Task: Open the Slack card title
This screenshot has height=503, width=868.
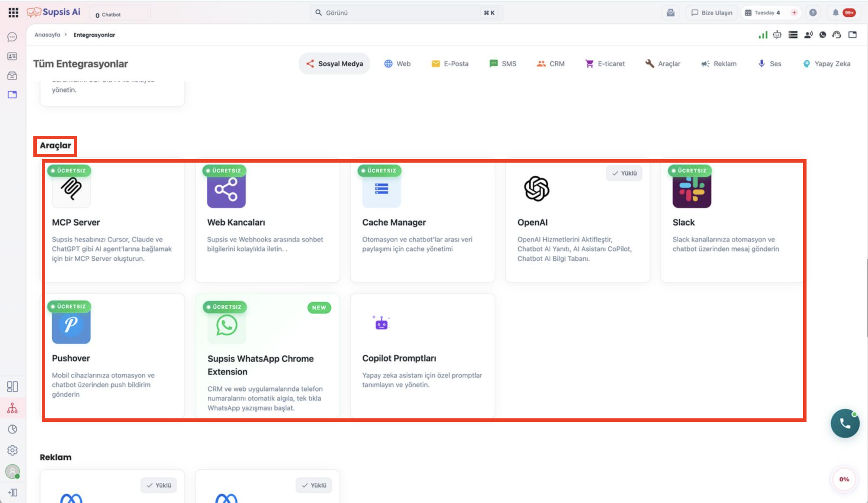Action: [x=684, y=222]
